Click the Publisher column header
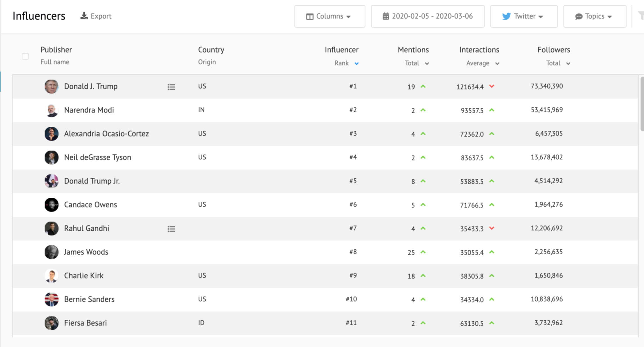This screenshot has width=644, height=347. click(56, 50)
